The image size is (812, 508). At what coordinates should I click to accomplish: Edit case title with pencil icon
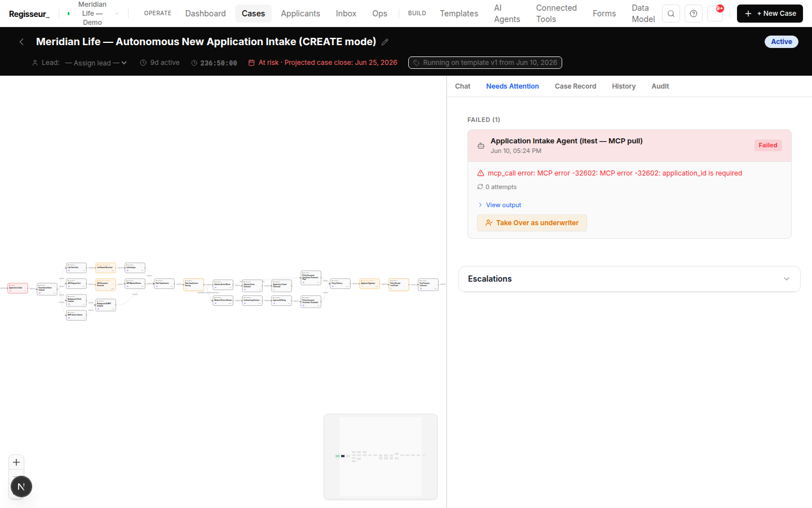coord(385,42)
